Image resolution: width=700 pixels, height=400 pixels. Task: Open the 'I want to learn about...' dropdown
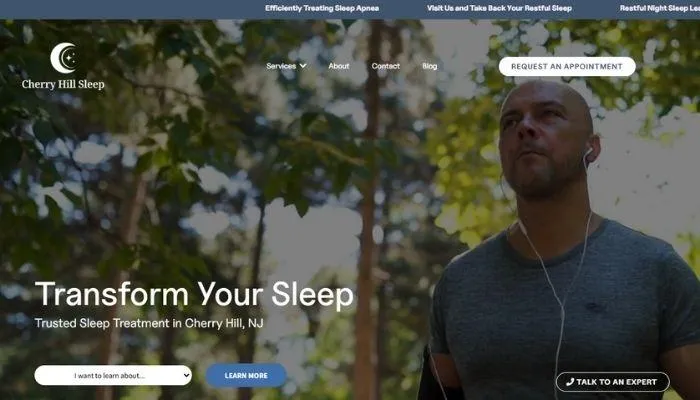tap(113, 375)
